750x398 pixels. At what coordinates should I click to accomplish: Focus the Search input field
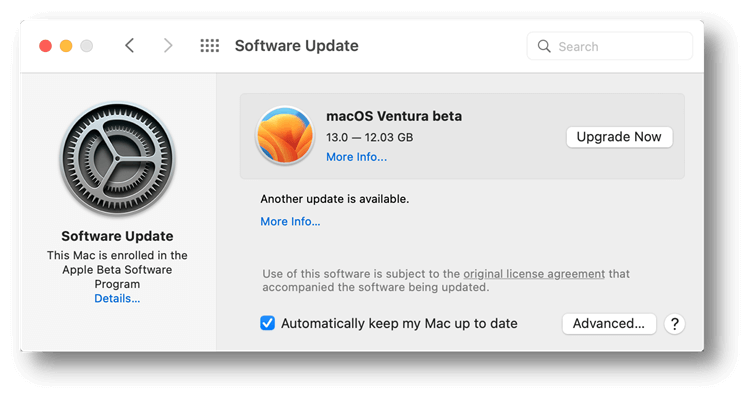[x=610, y=46]
